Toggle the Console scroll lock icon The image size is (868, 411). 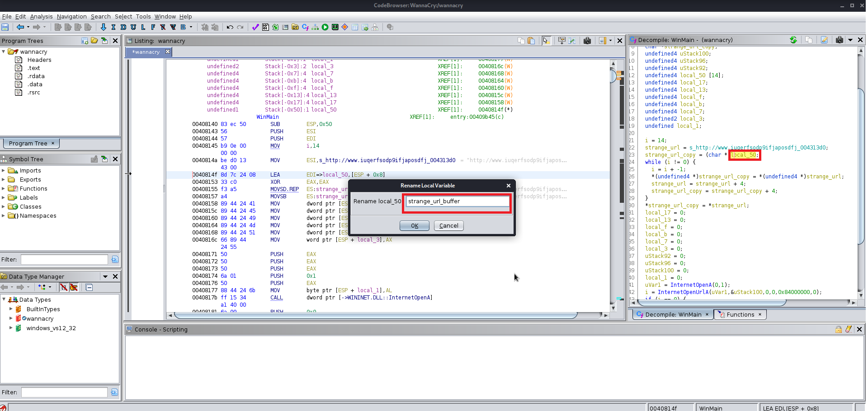click(x=839, y=329)
